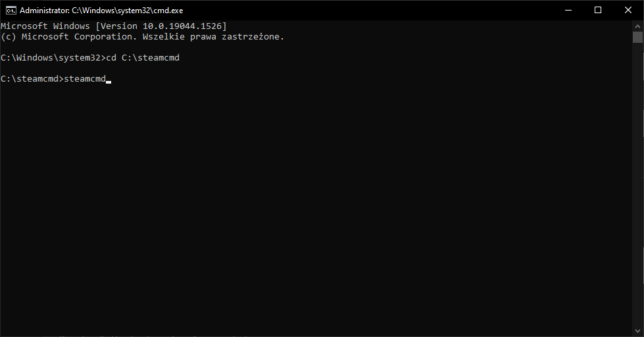Click the blinking text cursor
Viewport: 644px width, 337px height.
(109, 81)
